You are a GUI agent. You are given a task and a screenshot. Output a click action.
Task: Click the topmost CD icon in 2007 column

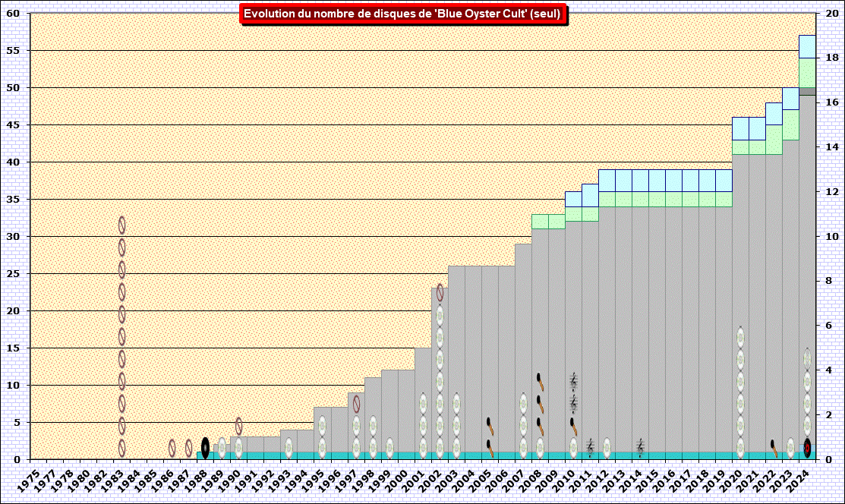coord(523,404)
